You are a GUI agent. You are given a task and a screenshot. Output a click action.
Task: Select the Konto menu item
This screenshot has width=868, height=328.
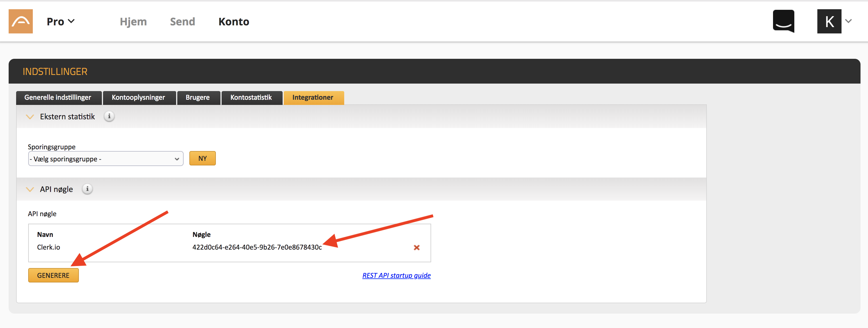(x=233, y=22)
